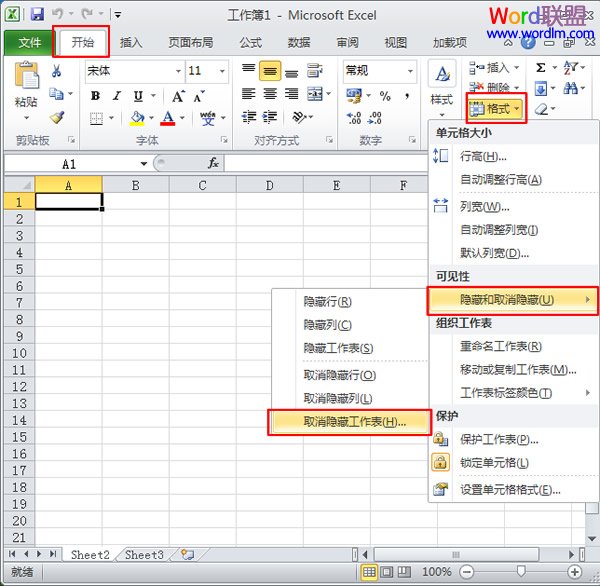
Task: Select Unhide Sheet (取消隐藏工作表) menu item
Action: 341,422
